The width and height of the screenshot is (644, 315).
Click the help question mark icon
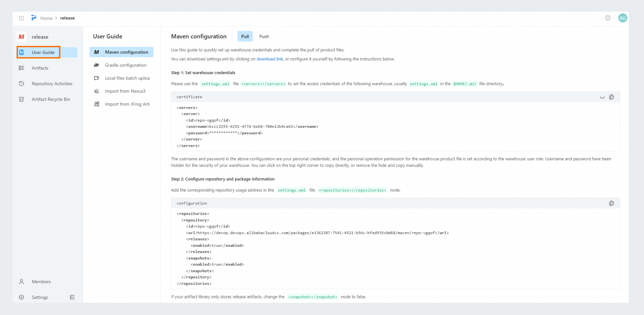click(608, 18)
